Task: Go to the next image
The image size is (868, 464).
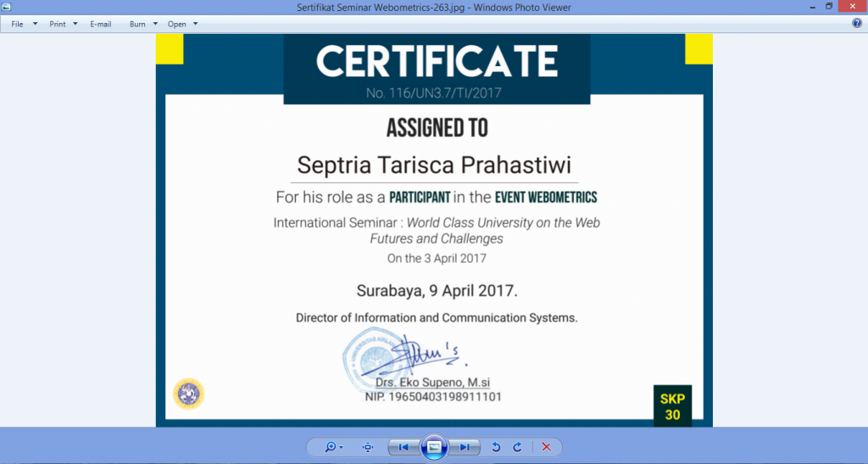Action: [465, 447]
